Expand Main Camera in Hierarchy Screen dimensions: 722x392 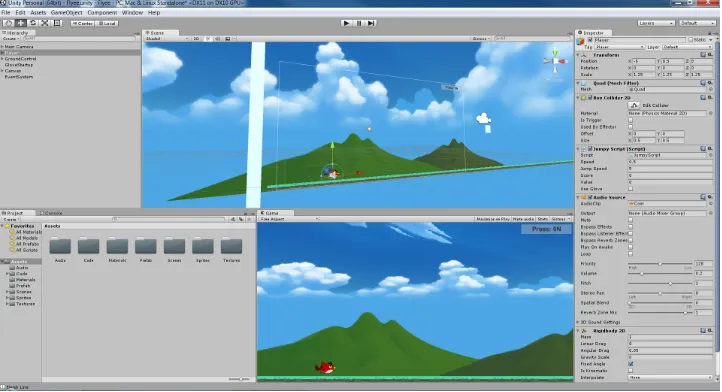[2, 47]
